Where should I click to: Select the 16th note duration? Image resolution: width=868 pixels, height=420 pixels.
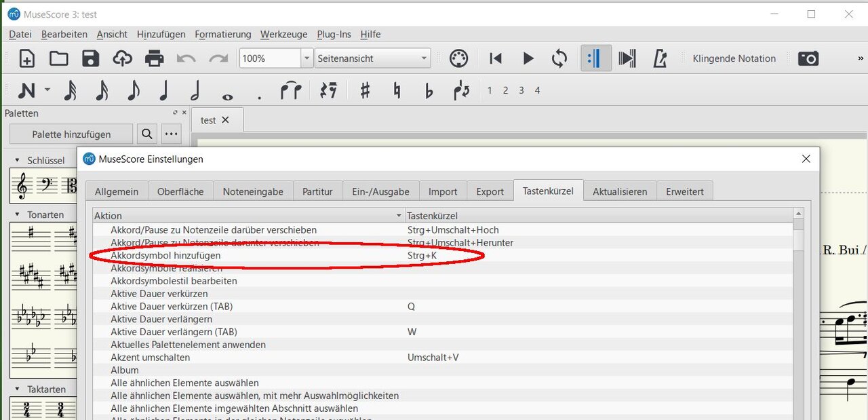[x=102, y=90]
